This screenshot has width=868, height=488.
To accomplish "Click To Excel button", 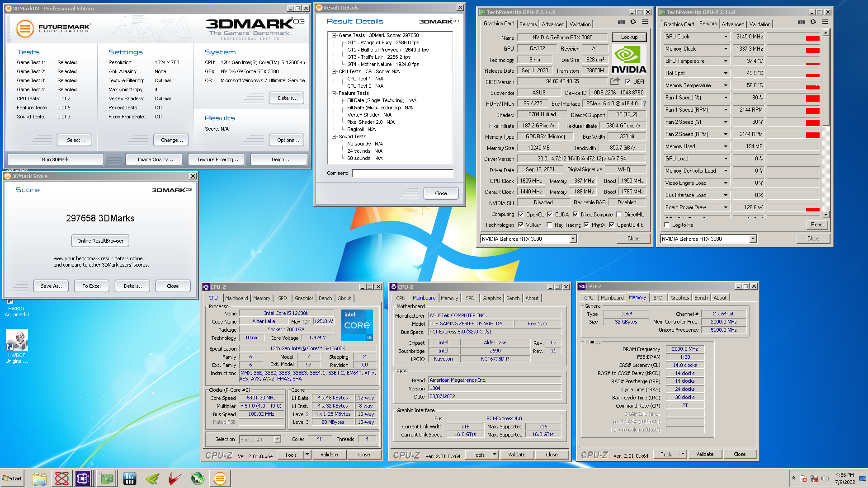I will (x=91, y=286).
